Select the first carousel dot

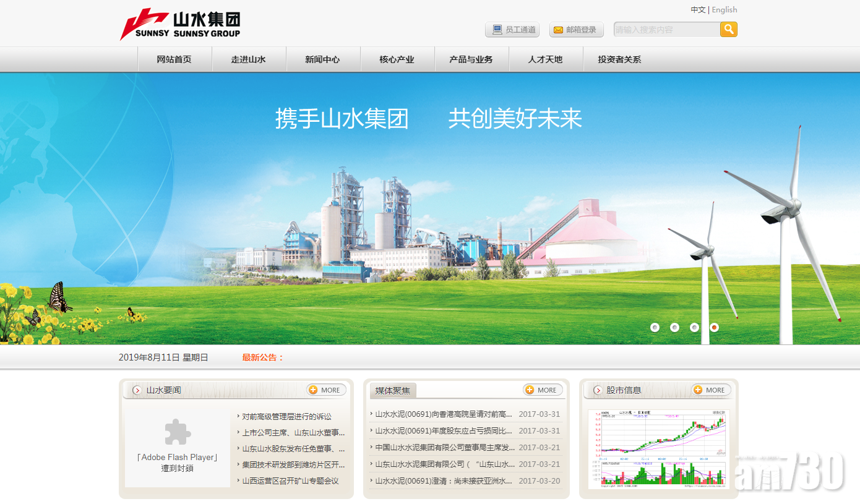pyautogui.click(x=655, y=327)
